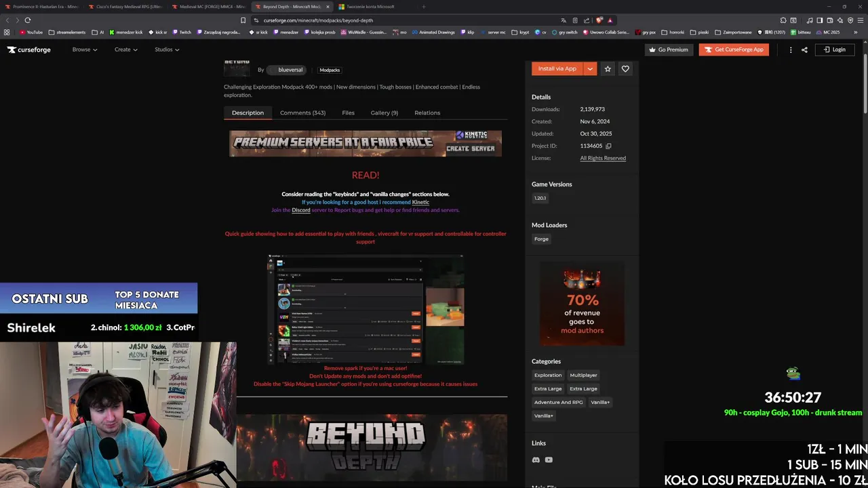Go back with browser back arrow
This screenshot has height=488, width=868.
[7, 20]
